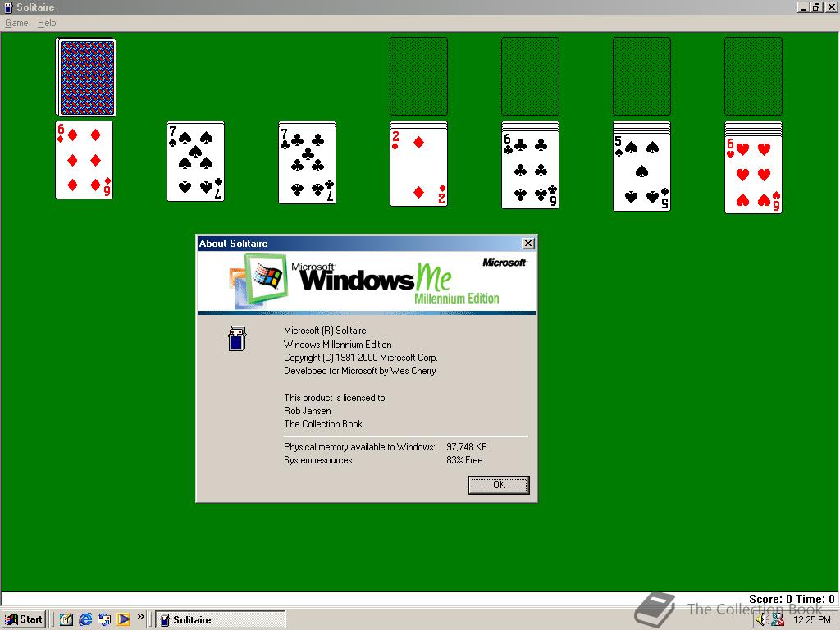Image resolution: width=840 pixels, height=630 pixels.
Task: Click the network connection tray icon
Action: (778, 620)
